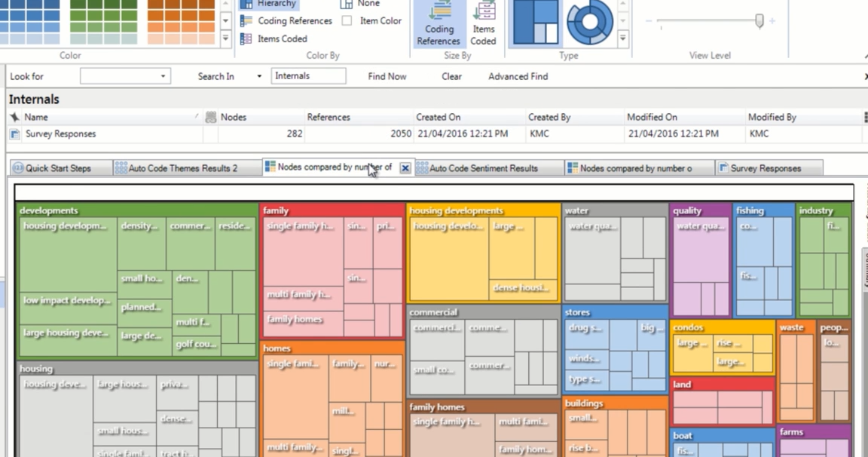Select the Survey Responses row name
Screen dimensions: 868x457
(x=60, y=134)
